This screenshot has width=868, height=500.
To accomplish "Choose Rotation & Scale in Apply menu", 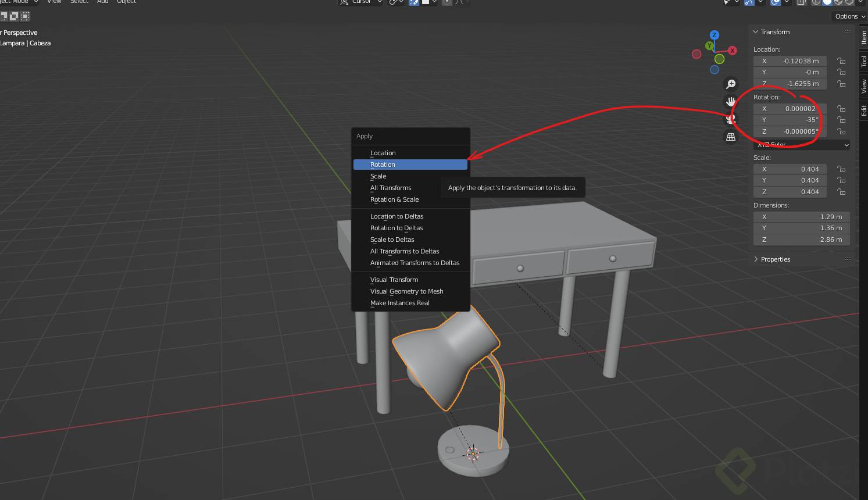I will coord(410,199).
